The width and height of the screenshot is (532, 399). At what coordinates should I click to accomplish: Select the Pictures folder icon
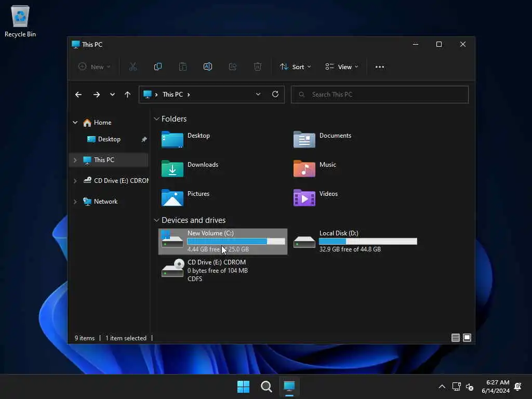point(172,197)
